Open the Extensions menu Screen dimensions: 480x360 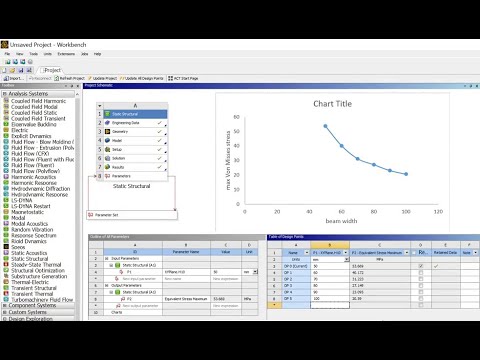pyautogui.click(x=66, y=54)
